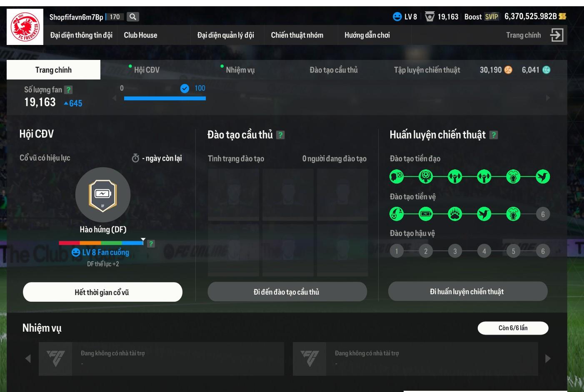Select third node in Đào tạo tiền đạo row
The height and width of the screenshot is (392, 584).
455,177
